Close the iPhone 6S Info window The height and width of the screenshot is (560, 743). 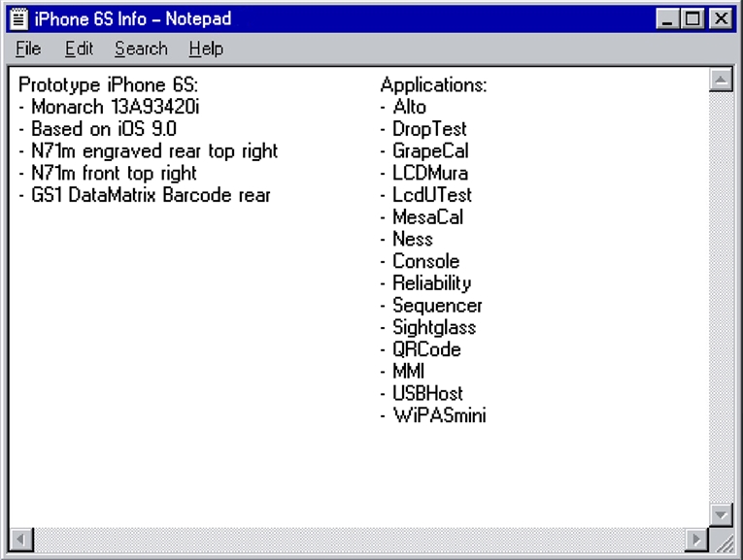point(722,19)
